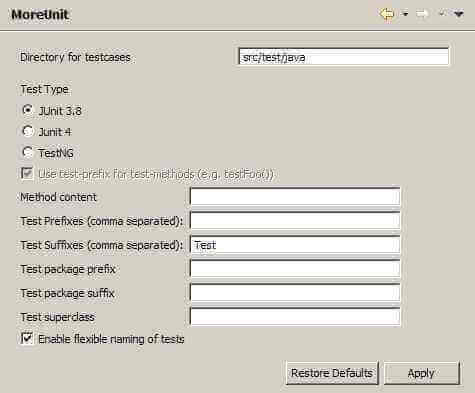The width and height of the screenshot is (475, 393).
Task: Select the Test superclass text field
Action: click(295, 317)
